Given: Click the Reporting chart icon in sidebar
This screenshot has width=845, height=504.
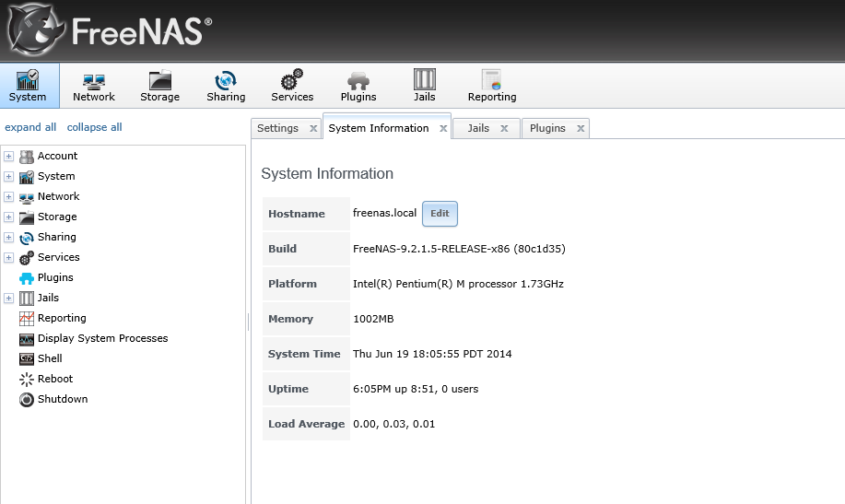Looking at the screenshot, I should point(27,319).
